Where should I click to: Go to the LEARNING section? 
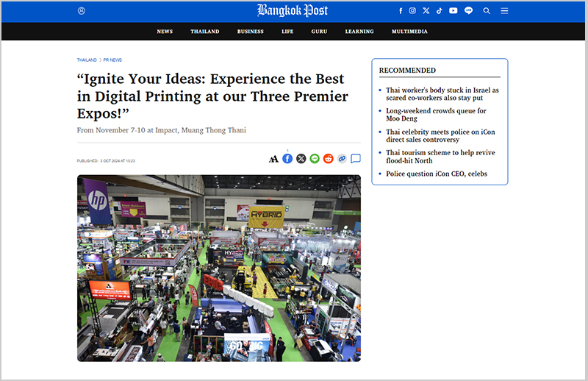pos(359,32)
